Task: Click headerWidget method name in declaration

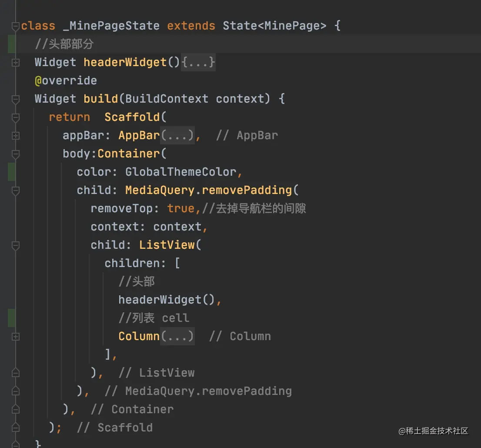Action: (x=125, y=62)
